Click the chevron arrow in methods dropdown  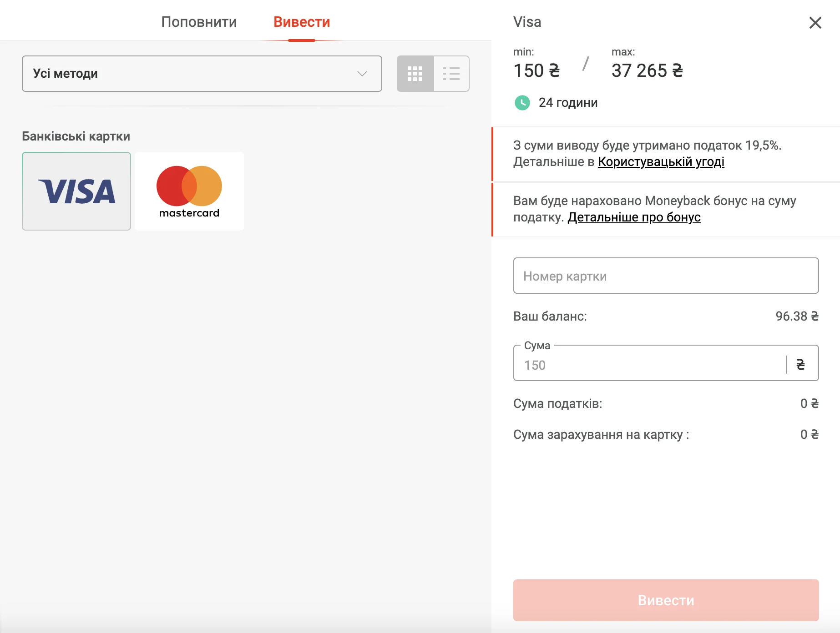coord(362,74)
